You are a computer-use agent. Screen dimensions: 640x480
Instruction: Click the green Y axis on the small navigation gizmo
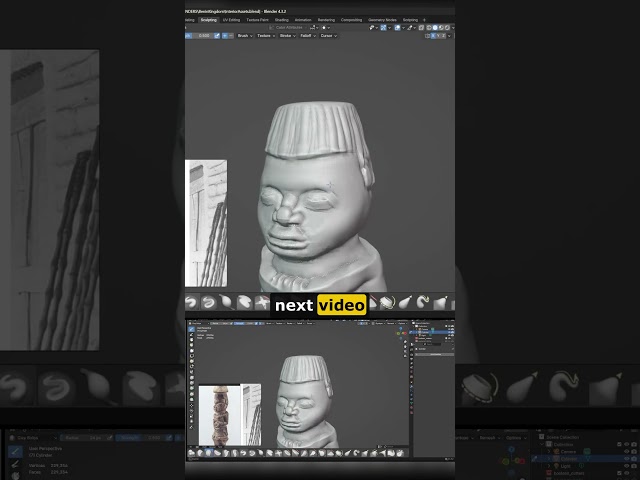pyautogui.click(x=398, y=333)
